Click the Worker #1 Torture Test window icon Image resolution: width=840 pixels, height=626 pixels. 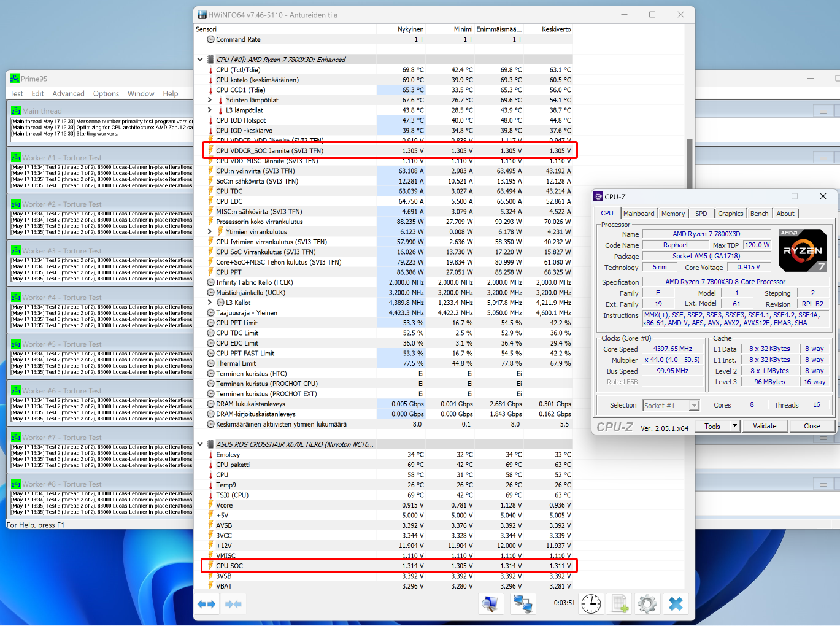16,158
